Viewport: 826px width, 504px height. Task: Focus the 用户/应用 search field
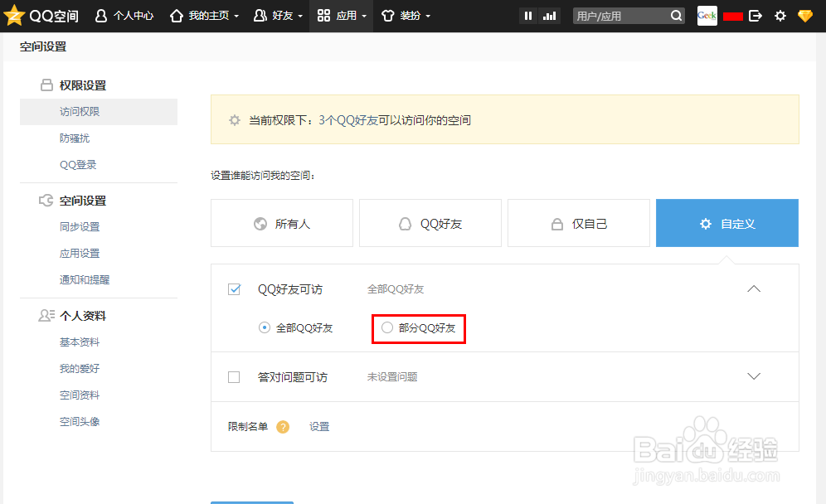[620, 16]
